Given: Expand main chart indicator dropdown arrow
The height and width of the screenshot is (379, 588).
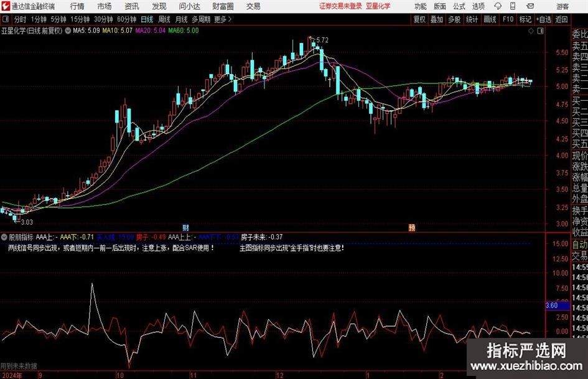Looking at the screenshot, I should pyautogui.click(x=68, y=30).
